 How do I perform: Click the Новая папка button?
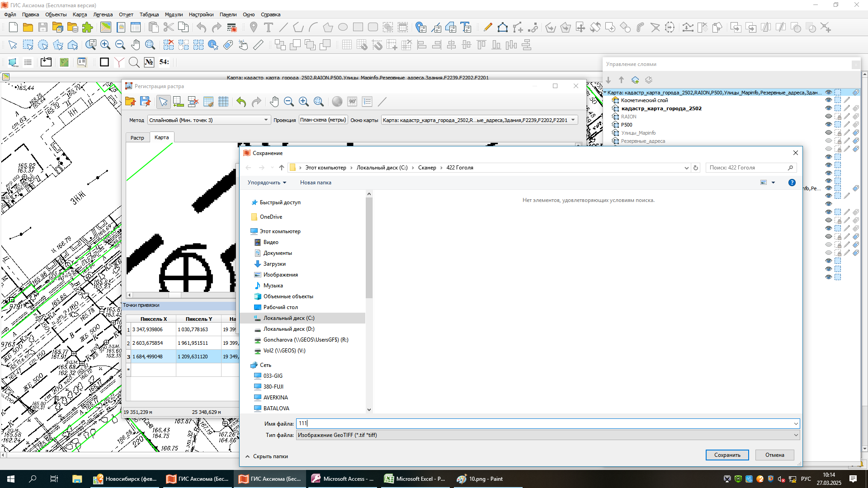click(316, 183)
